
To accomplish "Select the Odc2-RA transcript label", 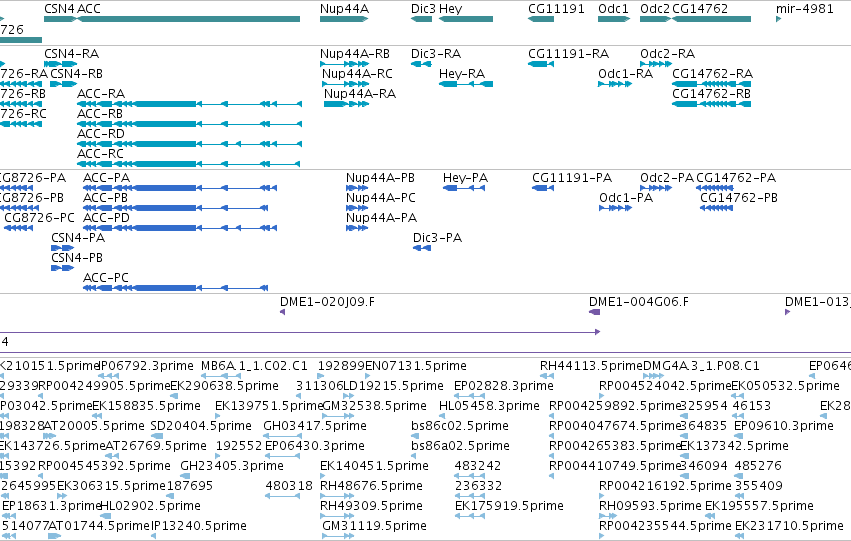I will point(668,54).
